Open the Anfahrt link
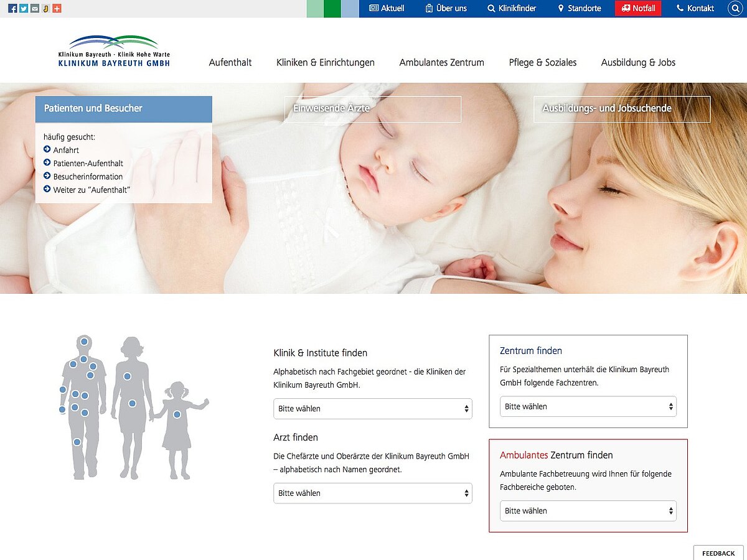Viewport: 747px width, 560px height. click(66, 150)
